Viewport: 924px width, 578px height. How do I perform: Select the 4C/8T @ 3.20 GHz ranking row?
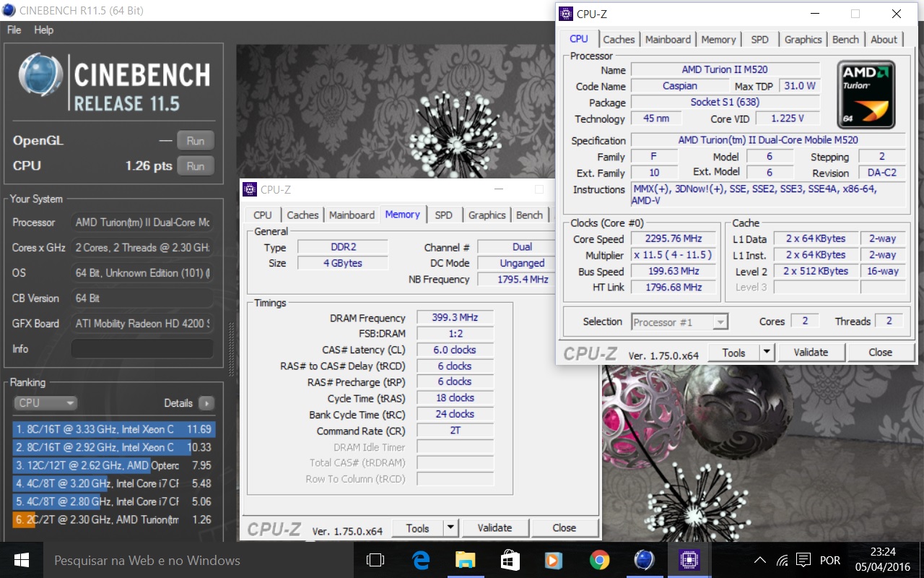113,483
